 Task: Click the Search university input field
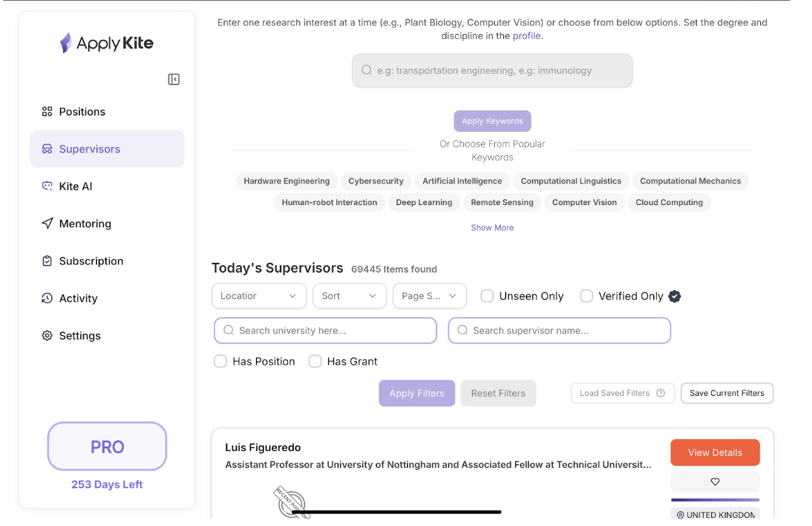(x=325, y=330)
